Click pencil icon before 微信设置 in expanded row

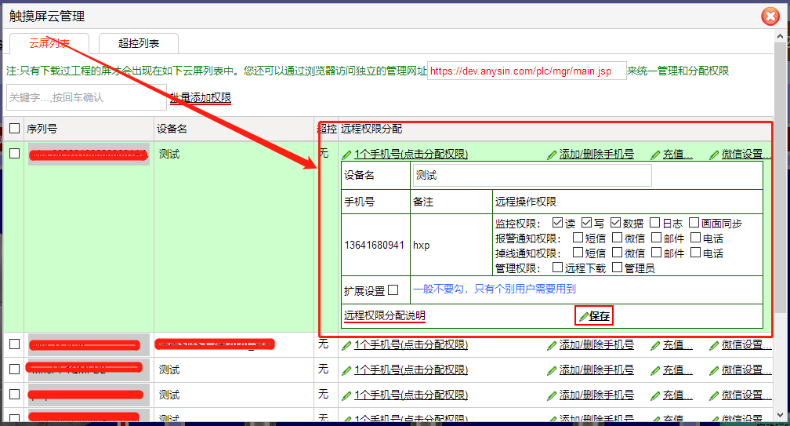click(714, 155)
